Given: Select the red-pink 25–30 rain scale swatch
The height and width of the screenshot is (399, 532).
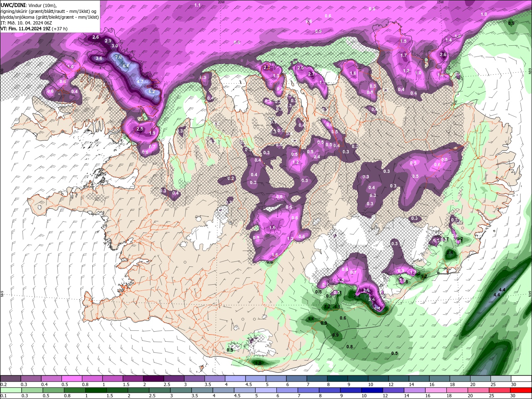Looking at the screenshot, I should click(500, 390).
